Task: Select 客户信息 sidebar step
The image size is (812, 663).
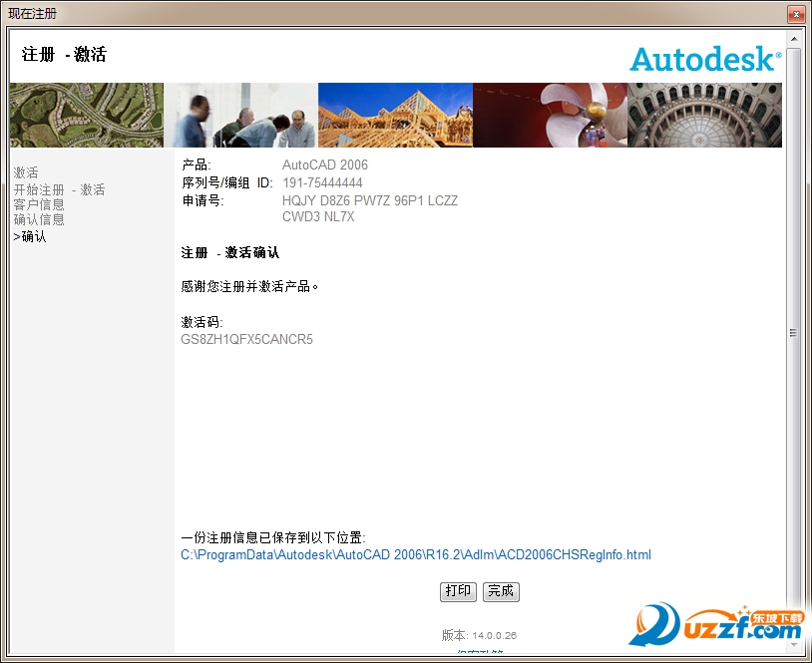Action: coord(39,204)
